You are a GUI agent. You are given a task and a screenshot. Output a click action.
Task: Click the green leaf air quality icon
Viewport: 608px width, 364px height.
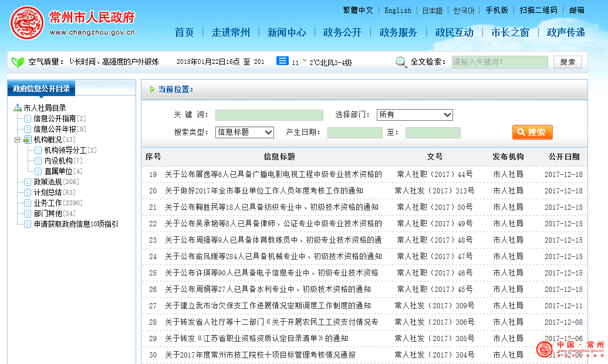(x=18, y=62)
